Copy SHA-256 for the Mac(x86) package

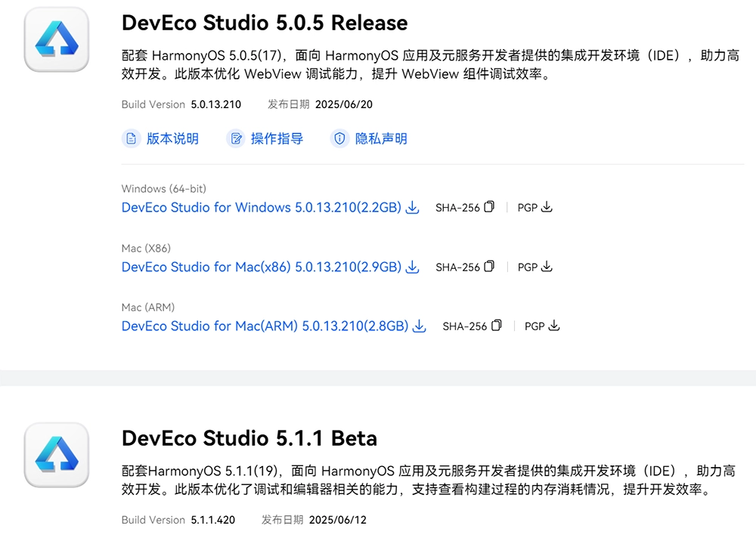[x=489, y=267]
